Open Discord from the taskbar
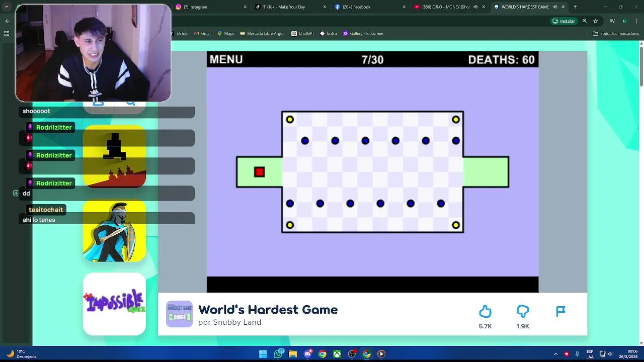 point(307,354)
